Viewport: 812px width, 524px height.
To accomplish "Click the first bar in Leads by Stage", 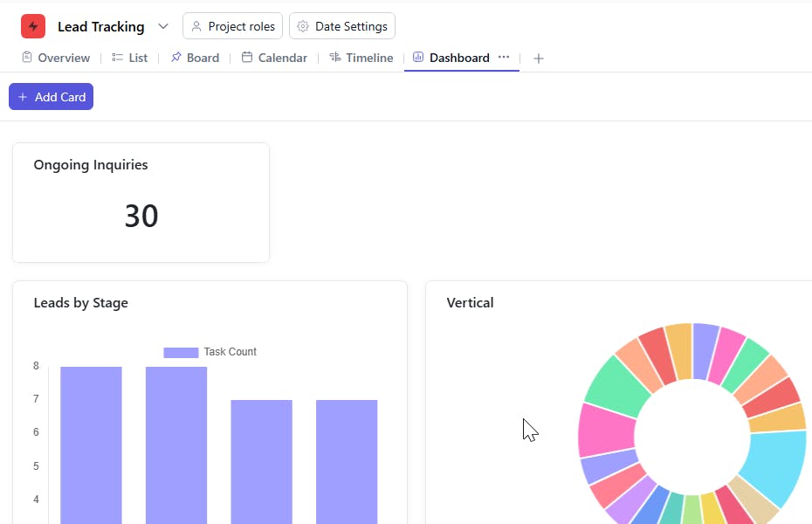I will [91, 445].
